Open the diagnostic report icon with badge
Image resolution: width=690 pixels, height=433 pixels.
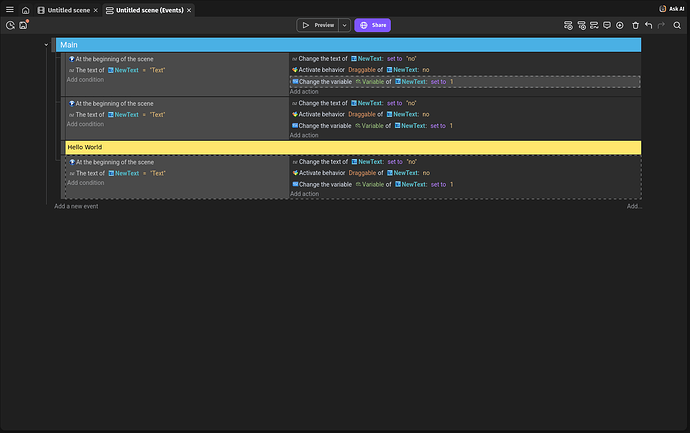click(23, 25)
